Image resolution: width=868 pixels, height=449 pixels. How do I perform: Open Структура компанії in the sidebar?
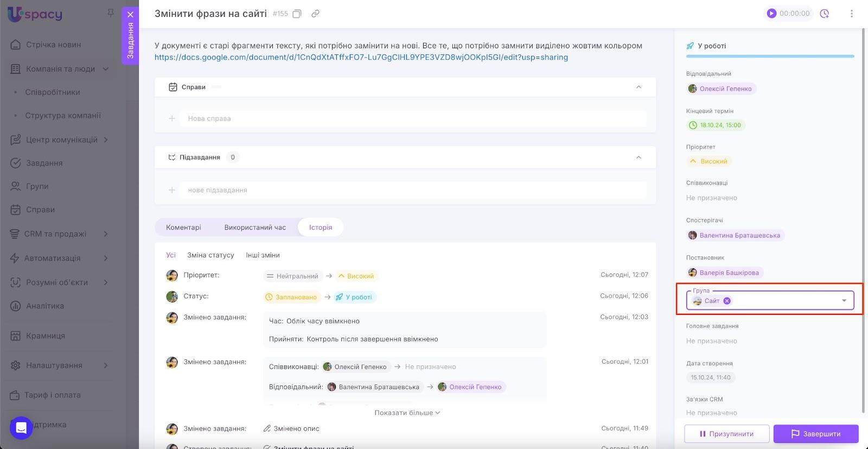[x=63, y=116]
